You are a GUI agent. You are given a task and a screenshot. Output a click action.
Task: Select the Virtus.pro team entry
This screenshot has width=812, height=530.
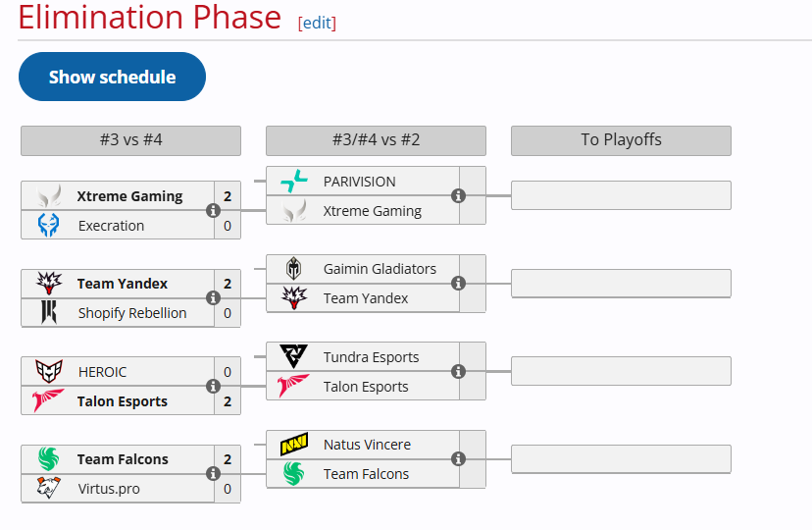coord(111,489)
